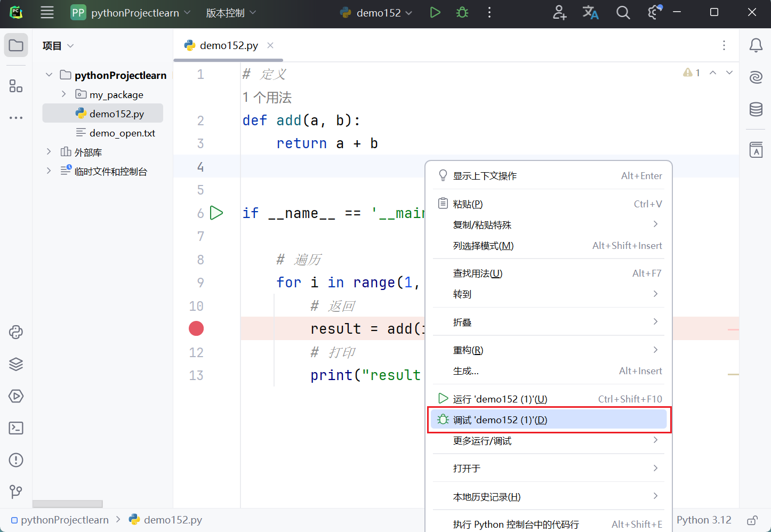Open 更多运行/调试 submenu
The height and width of the screenshot is (532, 771).
[549, 440]
